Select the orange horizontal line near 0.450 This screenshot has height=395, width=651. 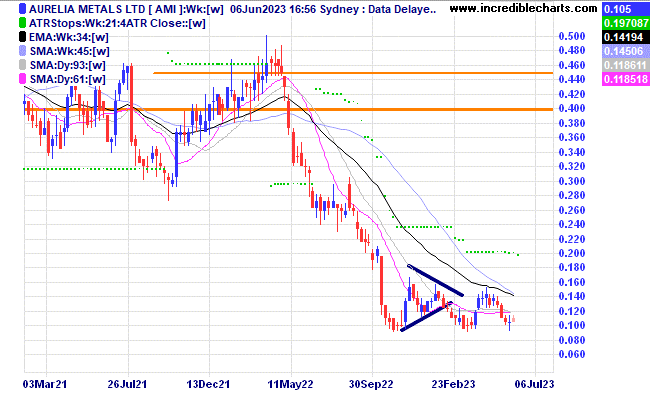(x=353, y=73)
